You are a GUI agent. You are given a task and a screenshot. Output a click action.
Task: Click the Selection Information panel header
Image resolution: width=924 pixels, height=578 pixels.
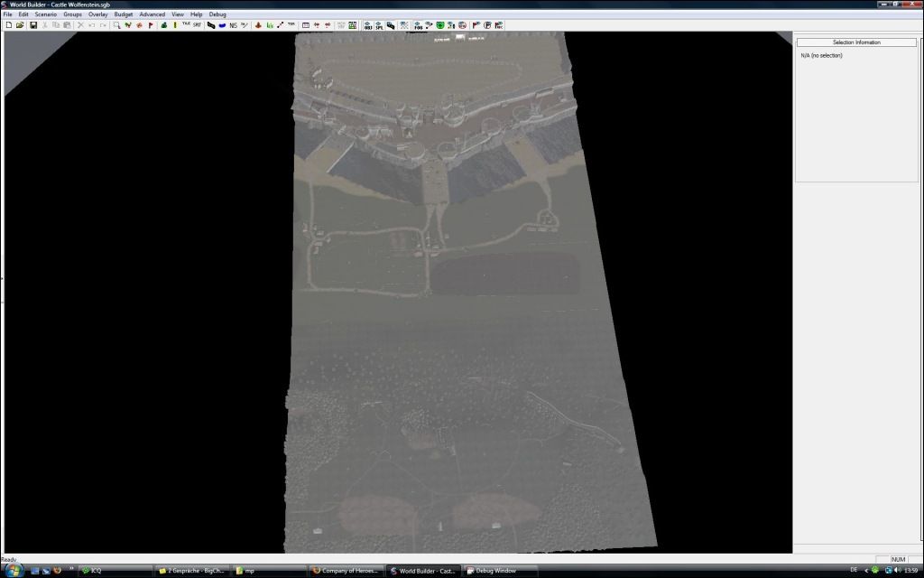(x=855, y=42)
